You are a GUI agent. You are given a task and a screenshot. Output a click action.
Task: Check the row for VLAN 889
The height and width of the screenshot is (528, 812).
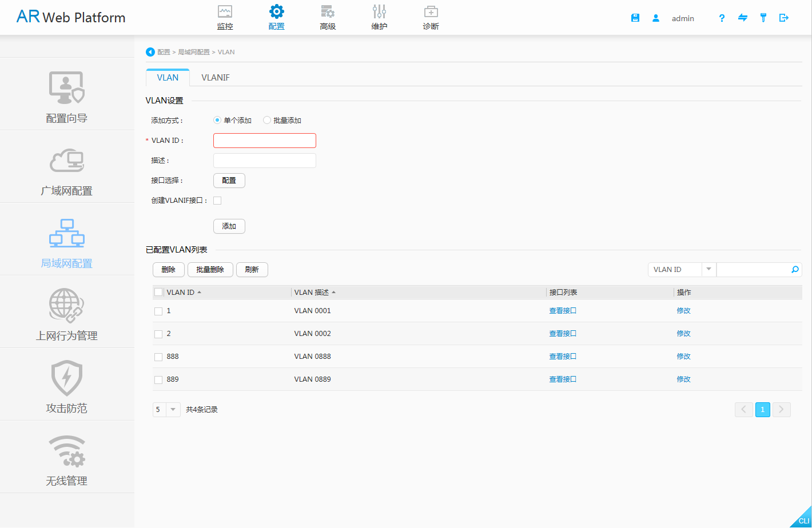point(158,380)
